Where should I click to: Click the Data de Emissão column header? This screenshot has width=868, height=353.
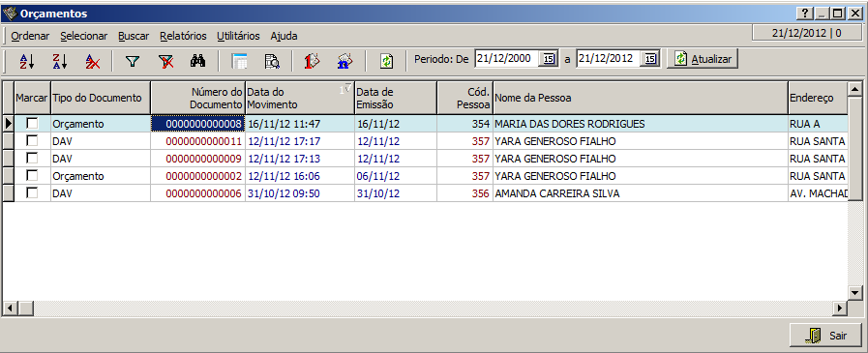click(396, 98)
